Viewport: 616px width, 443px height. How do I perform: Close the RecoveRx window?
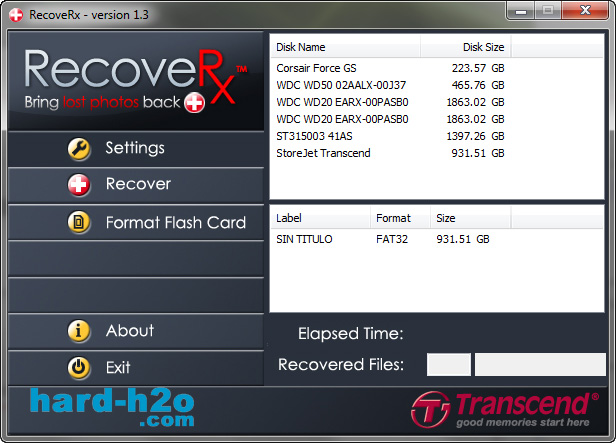coord(585,11)
